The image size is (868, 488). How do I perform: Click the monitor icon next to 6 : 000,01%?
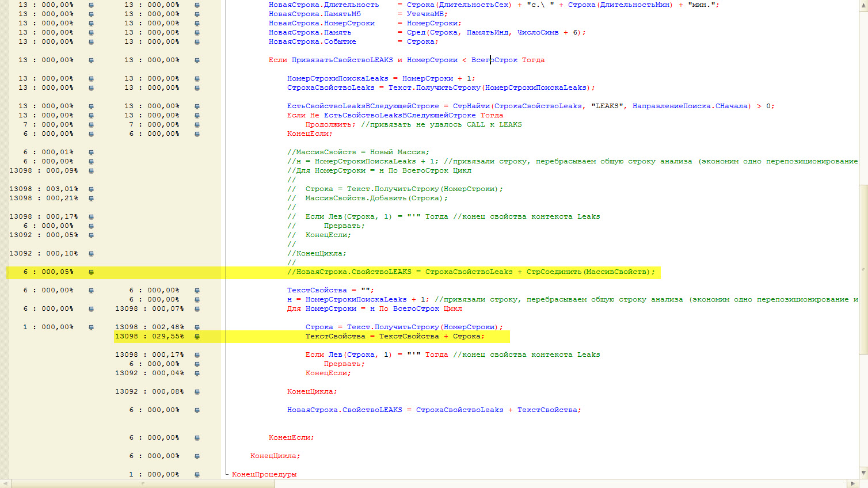tap(91, 152)
